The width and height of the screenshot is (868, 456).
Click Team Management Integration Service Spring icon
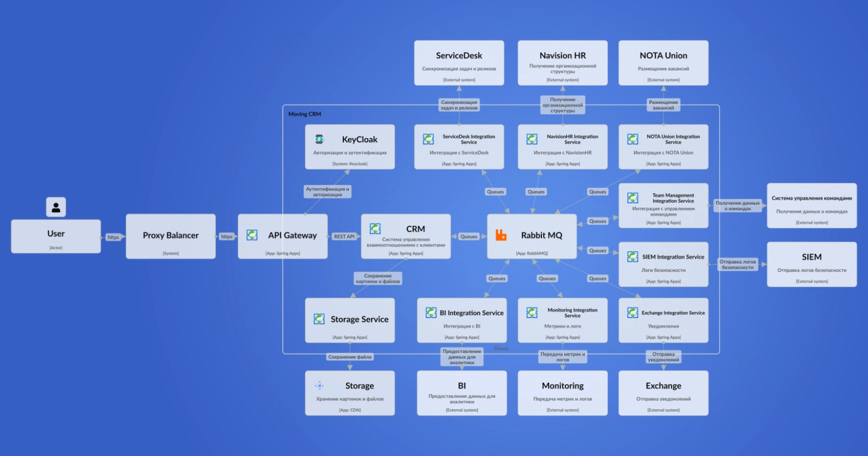point(633,198)
